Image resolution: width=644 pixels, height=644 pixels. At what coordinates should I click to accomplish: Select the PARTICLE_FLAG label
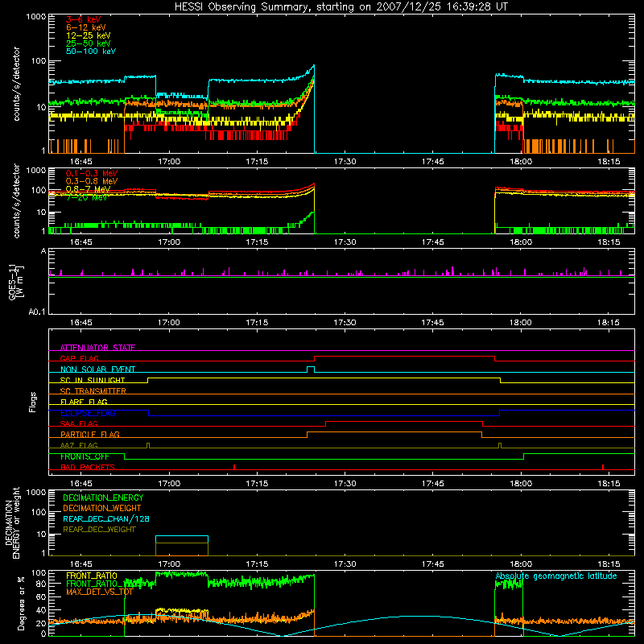point(90,435)
